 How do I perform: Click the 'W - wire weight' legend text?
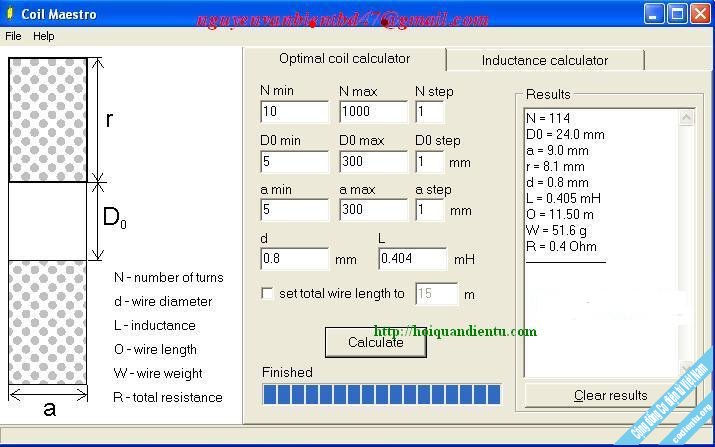click(158, 374)
